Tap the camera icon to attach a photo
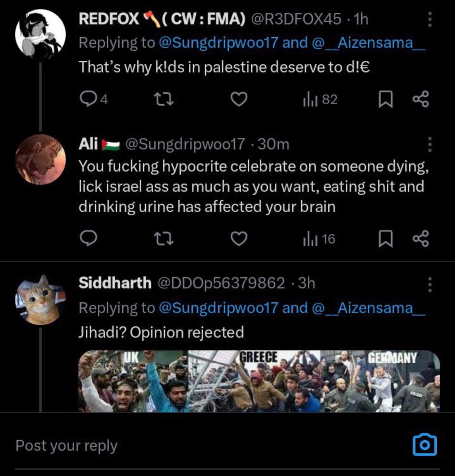 [x=424, y=445]
